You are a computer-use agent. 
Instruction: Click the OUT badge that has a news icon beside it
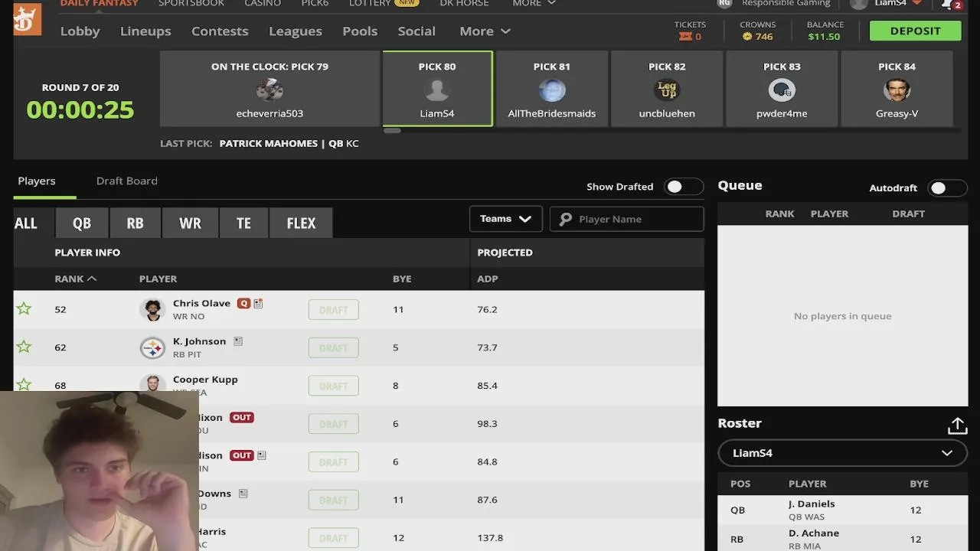tap(242, 455)
